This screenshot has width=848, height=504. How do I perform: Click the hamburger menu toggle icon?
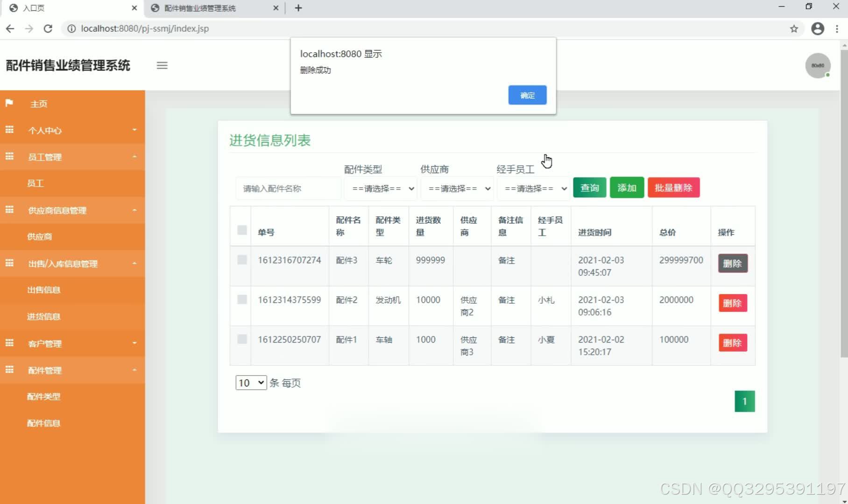tap(162, 65)
